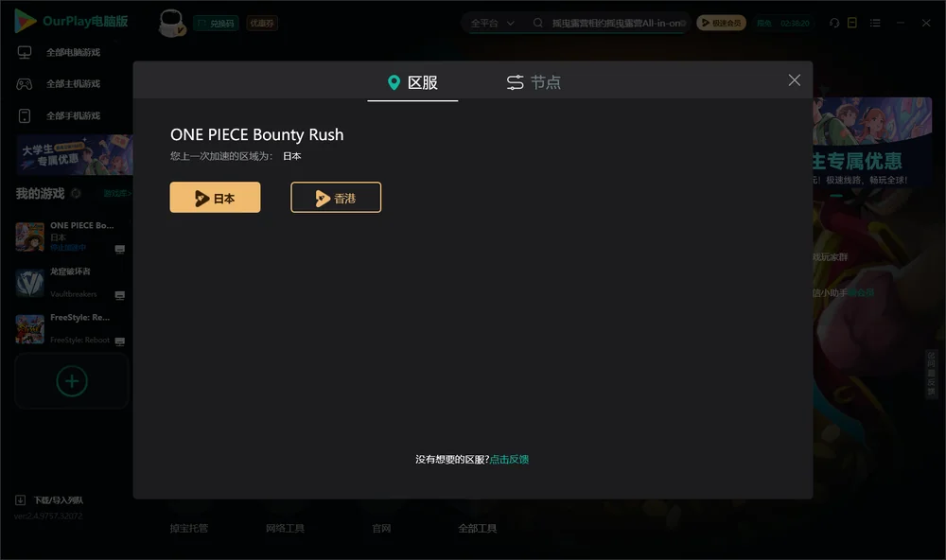Select the FreeStyle: Reboot game thumbnail
This screenshot has width=946, height=560.
click(29, 329)
